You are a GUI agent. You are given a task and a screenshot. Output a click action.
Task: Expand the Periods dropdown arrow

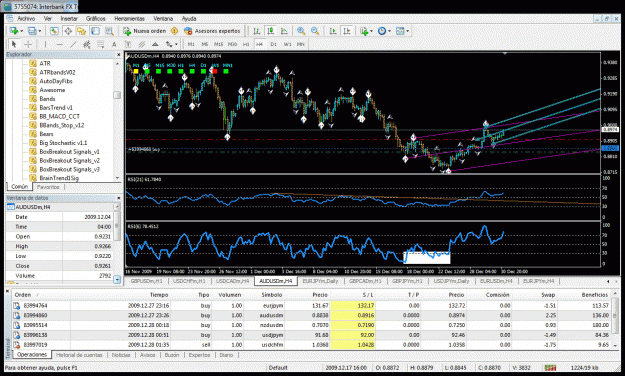click(389, 31)
